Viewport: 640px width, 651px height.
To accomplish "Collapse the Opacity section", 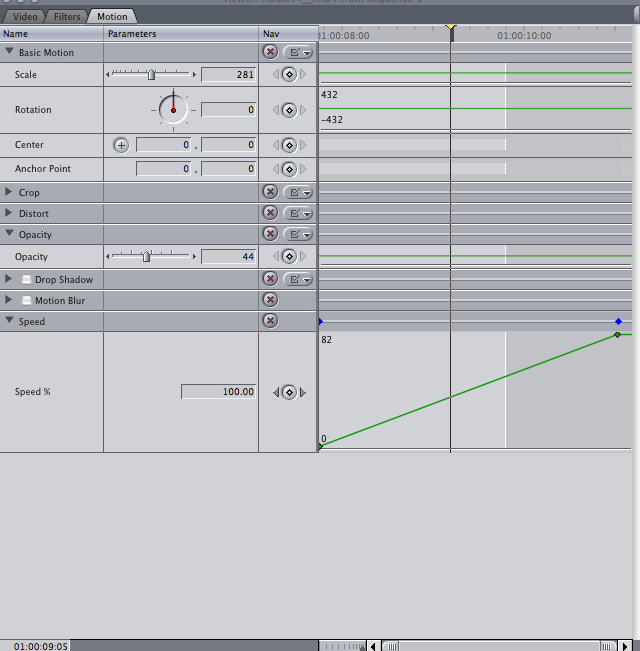I will [x=9, y=233].
